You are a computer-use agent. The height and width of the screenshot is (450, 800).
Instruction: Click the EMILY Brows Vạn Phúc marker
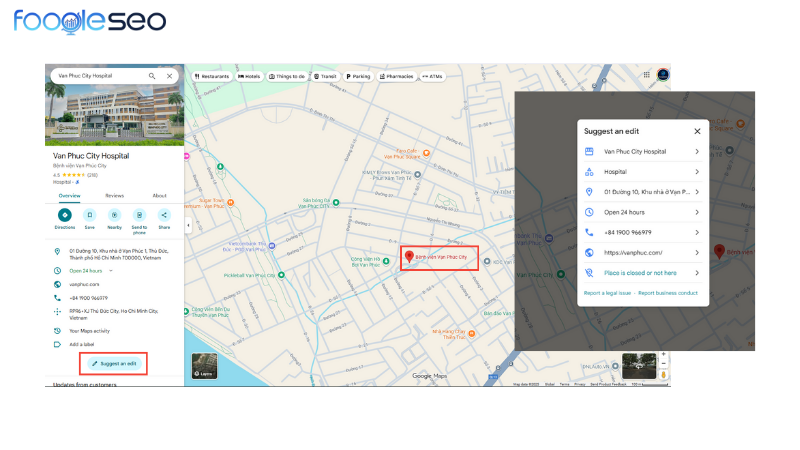417,174
